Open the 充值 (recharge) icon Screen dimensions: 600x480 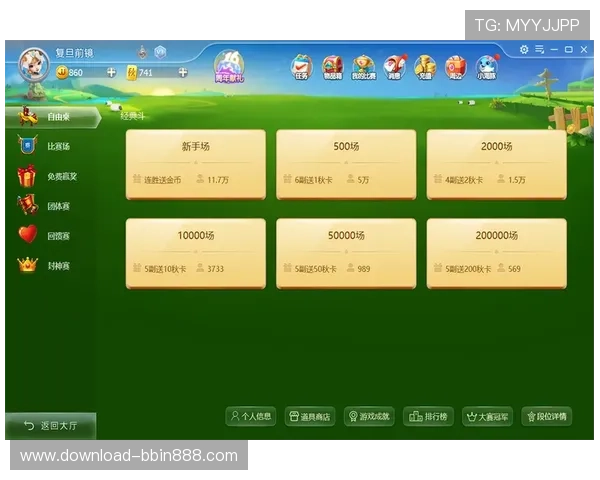[x=424, y=66]
